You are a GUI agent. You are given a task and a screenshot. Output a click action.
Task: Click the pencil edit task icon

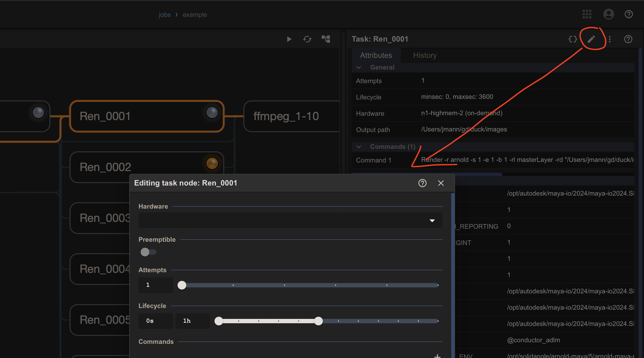591,39
